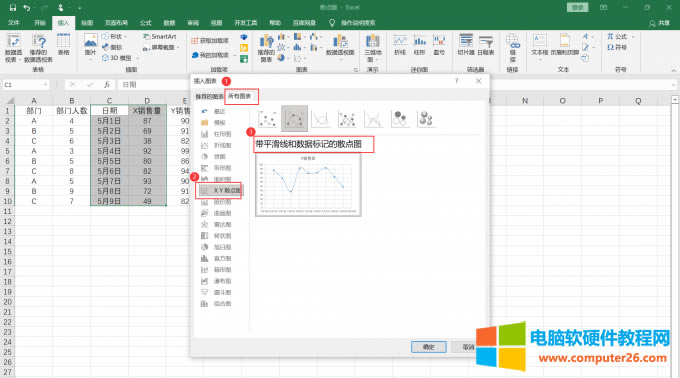This screenshot has height=378, width=680.
Task: Select the plain scatter chart subtype icon
Action: 268,118
